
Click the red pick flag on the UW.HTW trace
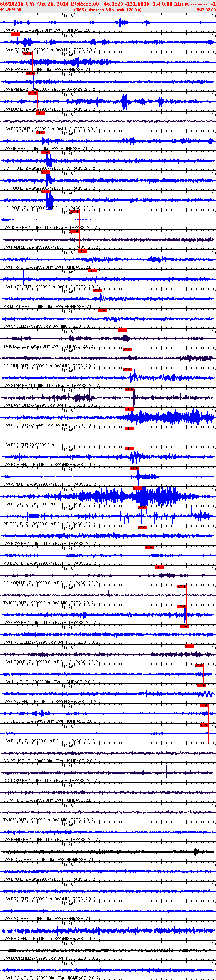pos(82,251)
